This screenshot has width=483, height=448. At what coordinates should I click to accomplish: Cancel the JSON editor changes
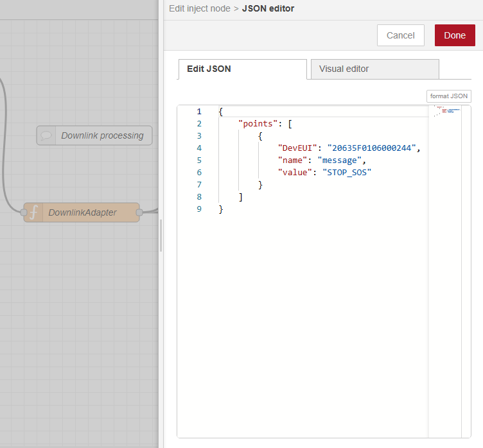tap(400, 35)
